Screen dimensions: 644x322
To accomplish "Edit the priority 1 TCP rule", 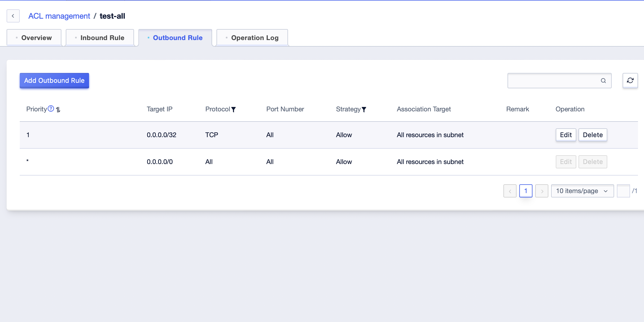I will (566, 135).
